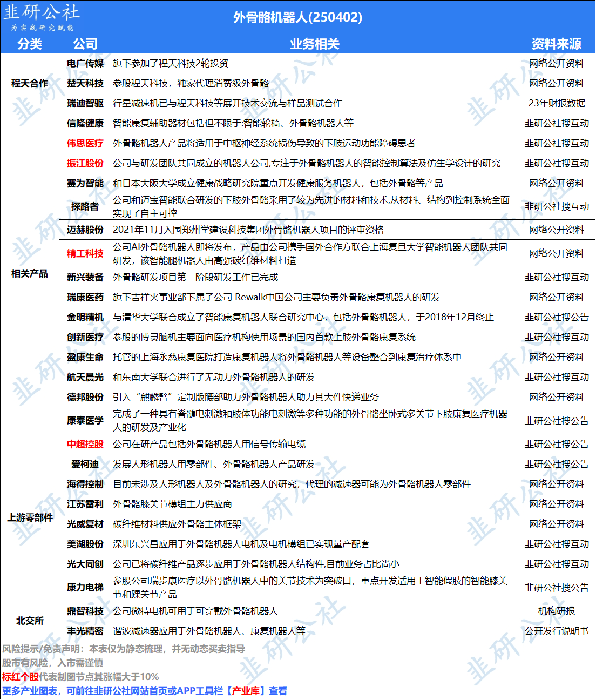The height and width of the screenshot is (700, 596).
Task: Click the 标红个股 legend note
Action: tap(80, 677)
